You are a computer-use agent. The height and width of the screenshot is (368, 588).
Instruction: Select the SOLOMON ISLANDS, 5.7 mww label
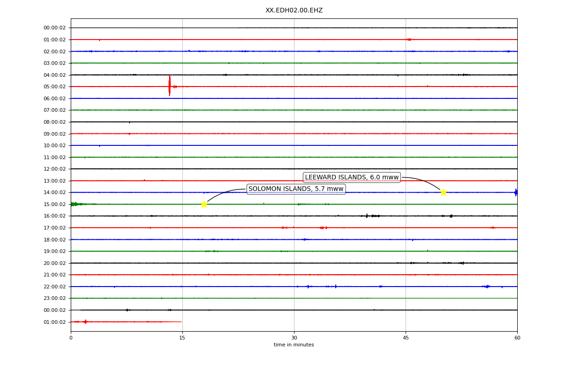pos(296,189)
